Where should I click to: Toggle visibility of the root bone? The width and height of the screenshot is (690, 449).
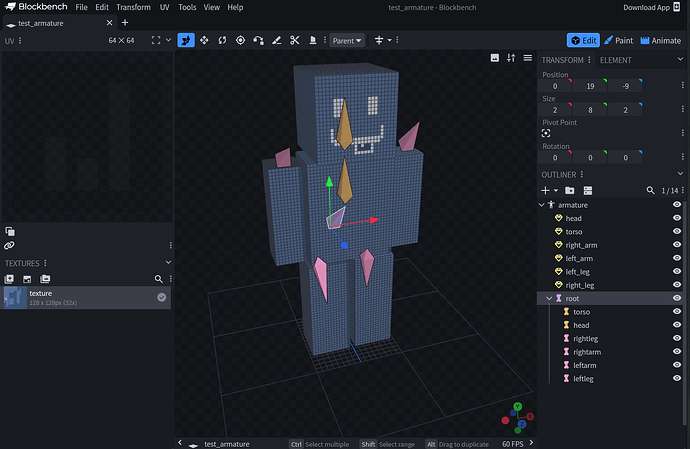tap(677, 298)
